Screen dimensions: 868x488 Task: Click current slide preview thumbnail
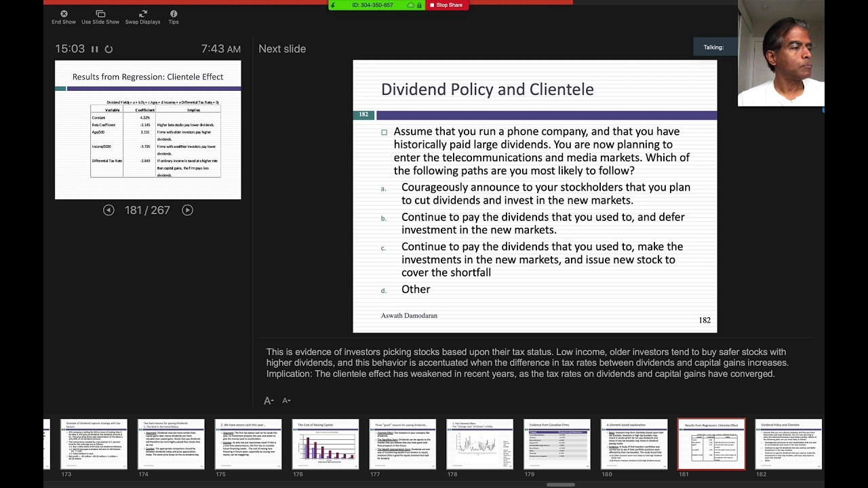tap(148, 129)
